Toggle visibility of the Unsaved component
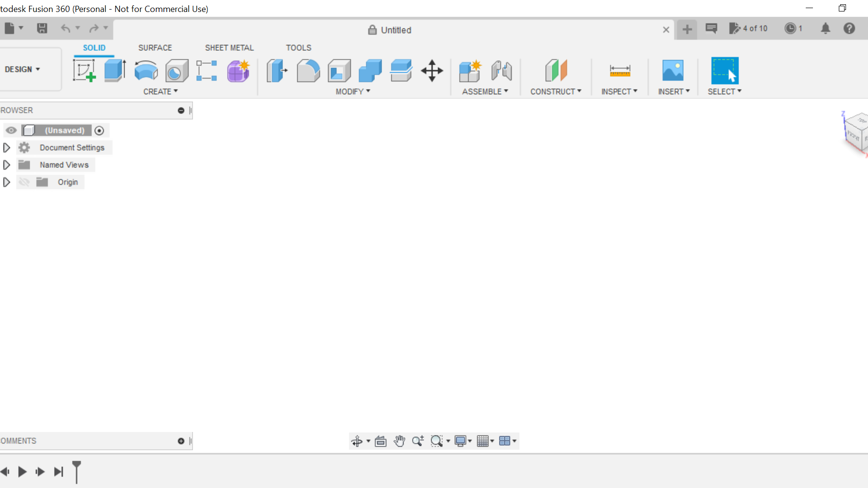868x488 pixels. 11,130
